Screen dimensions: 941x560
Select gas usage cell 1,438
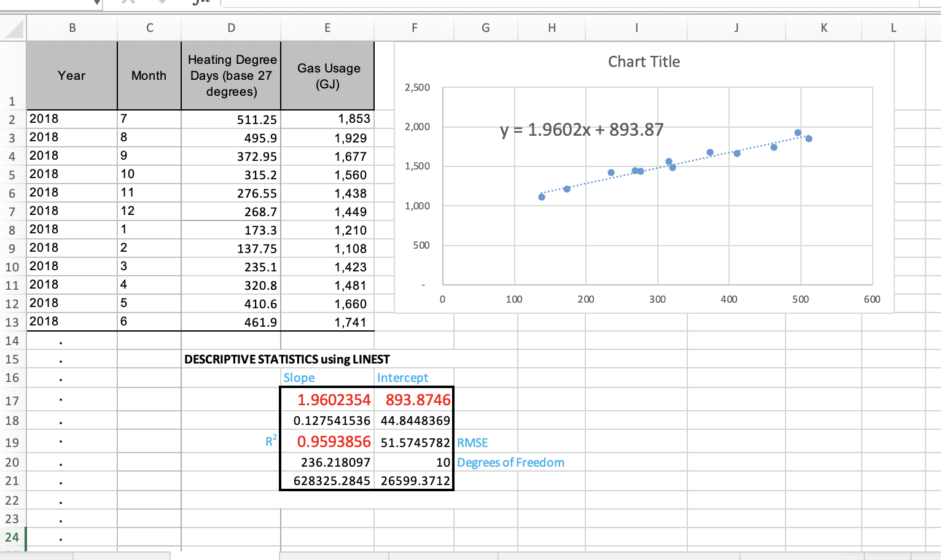click(x=327, y=193)
